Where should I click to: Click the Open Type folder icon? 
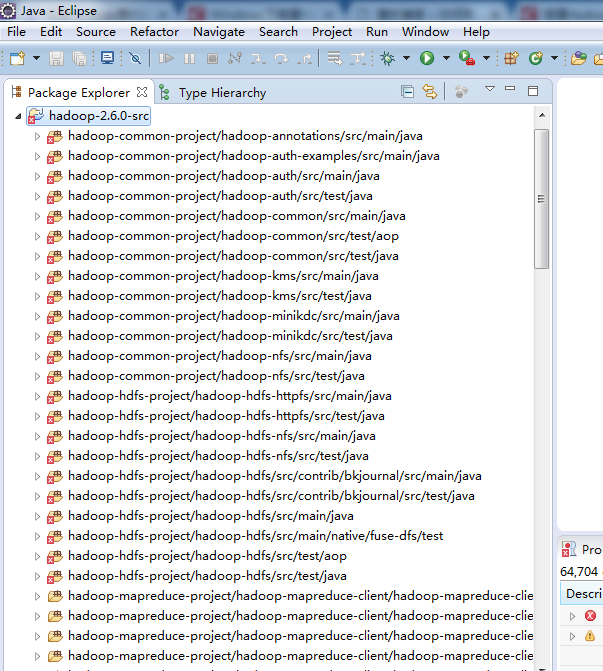click(x=579, y=58)
